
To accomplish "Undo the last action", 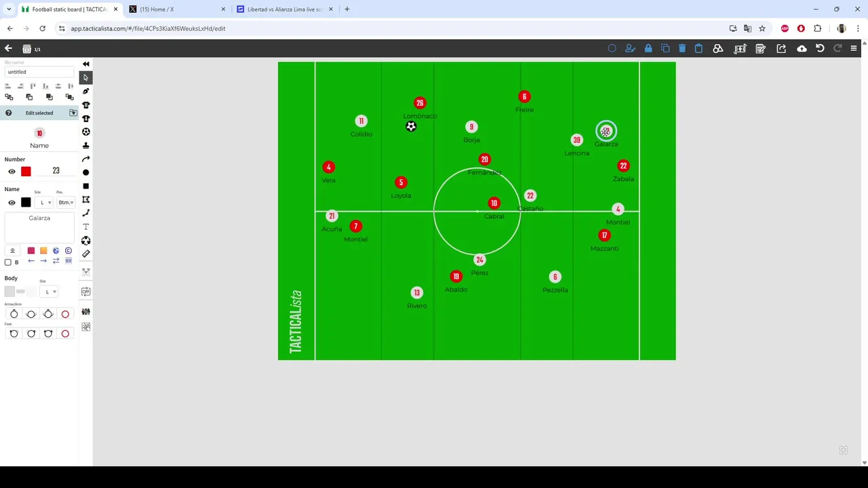I will point(820,49).
